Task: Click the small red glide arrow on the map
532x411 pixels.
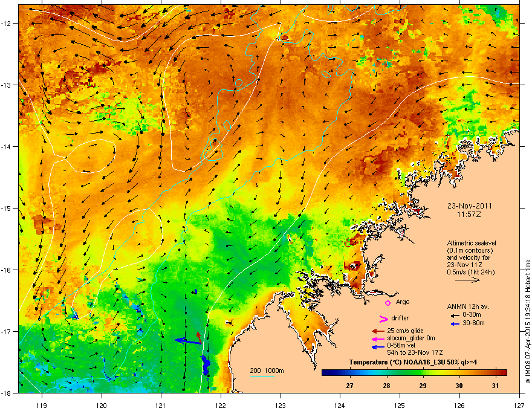Action: point(199,337)
